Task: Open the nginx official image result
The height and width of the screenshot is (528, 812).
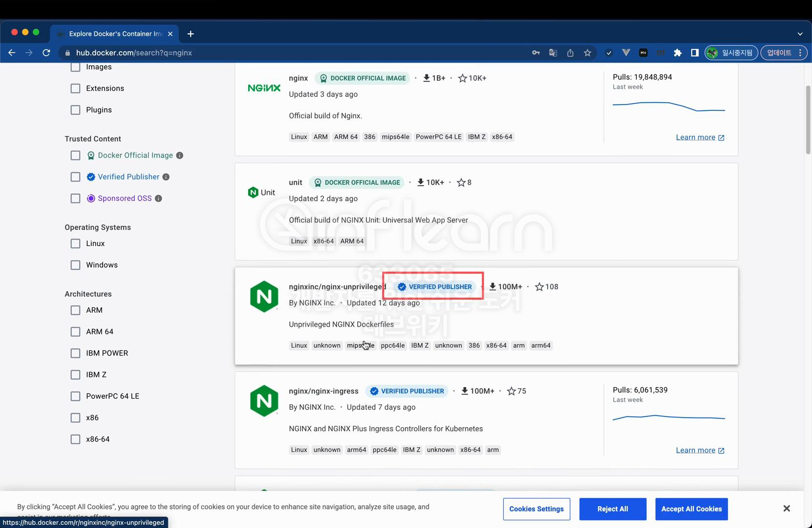Action: coord(298,78)
